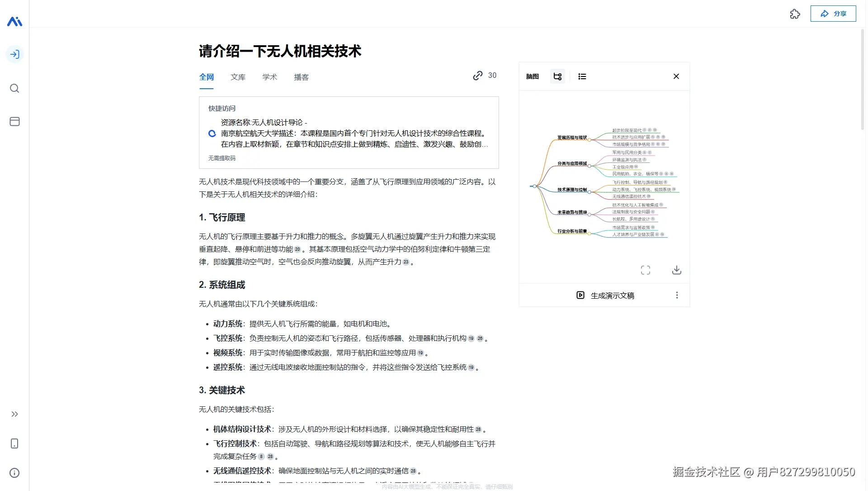Screen dimensions: 868x491
Task: Click the info icon at sidebar bottom
Action: 14,473
